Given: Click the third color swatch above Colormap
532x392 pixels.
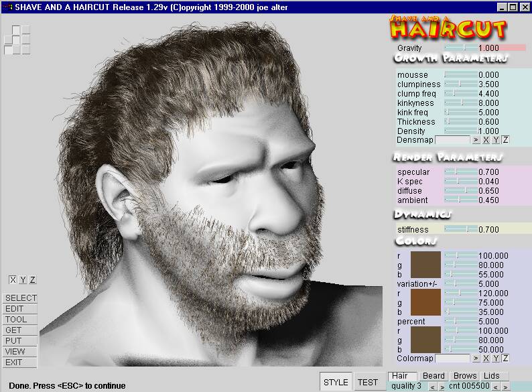Looking at the screenshot, I should (426, 340).
